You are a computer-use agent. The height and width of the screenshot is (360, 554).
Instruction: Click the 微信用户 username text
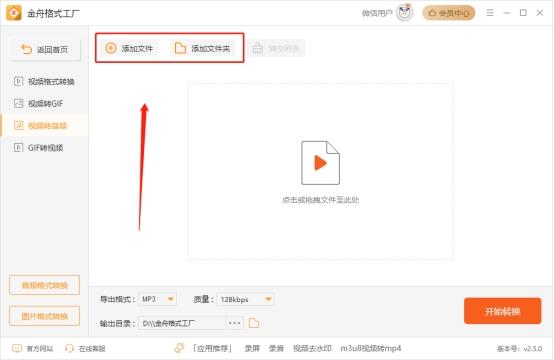377,13
